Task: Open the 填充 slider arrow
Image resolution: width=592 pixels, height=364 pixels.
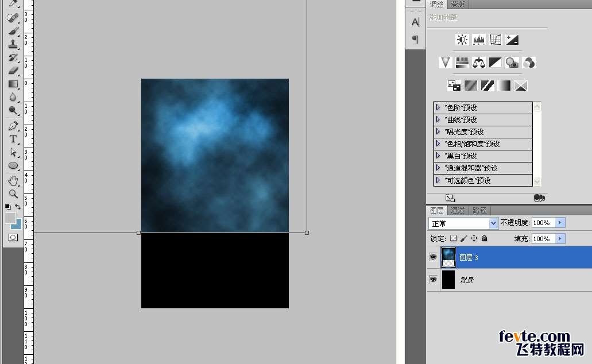Action: [560, 239]
